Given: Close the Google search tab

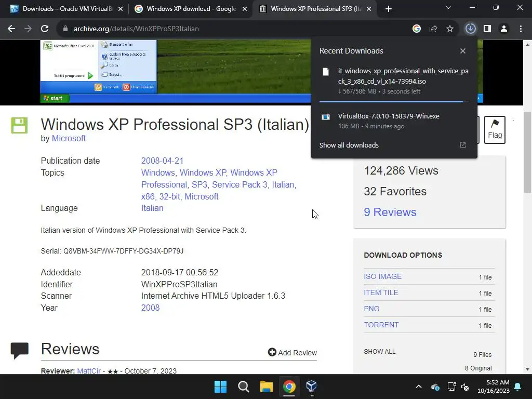Looking at the screenshot, I should (245, 9).
